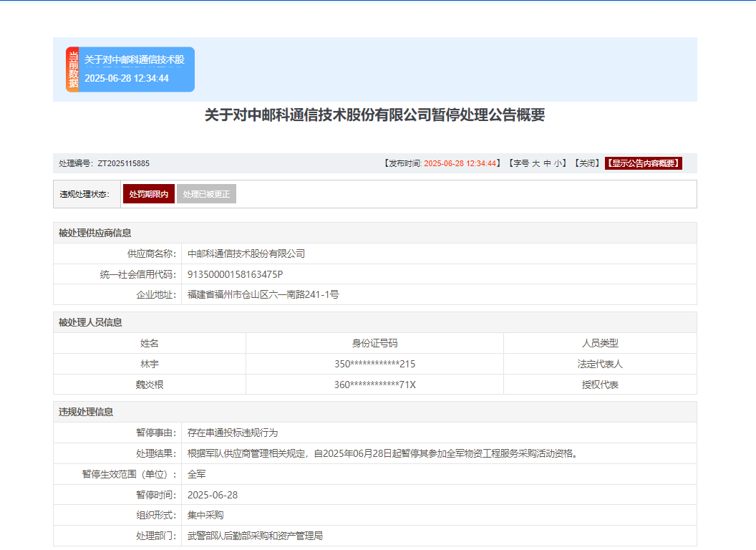Click credit code 91350000158163475P
The image size is (756, 550).
pyautogui.click(x=236, y=274)
